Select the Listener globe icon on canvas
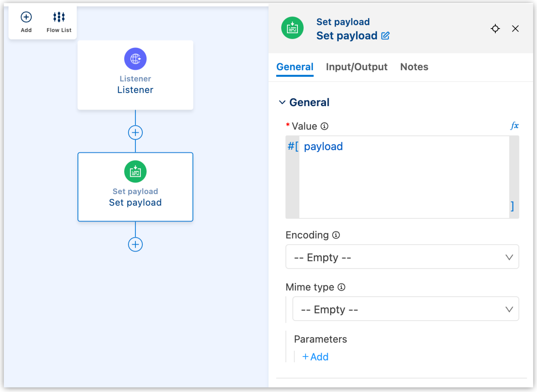Screen dimensions: 537x392 (x=135, y=59)
